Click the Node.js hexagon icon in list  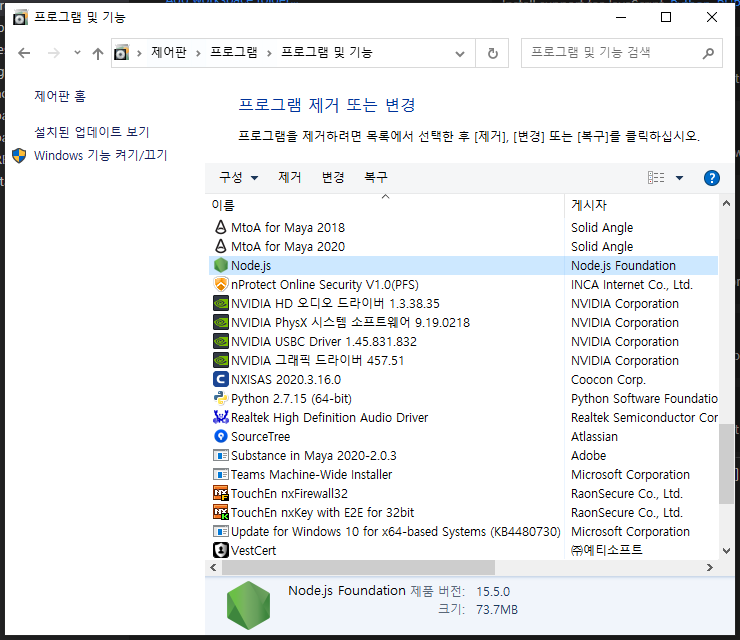[x=220, y=265]
